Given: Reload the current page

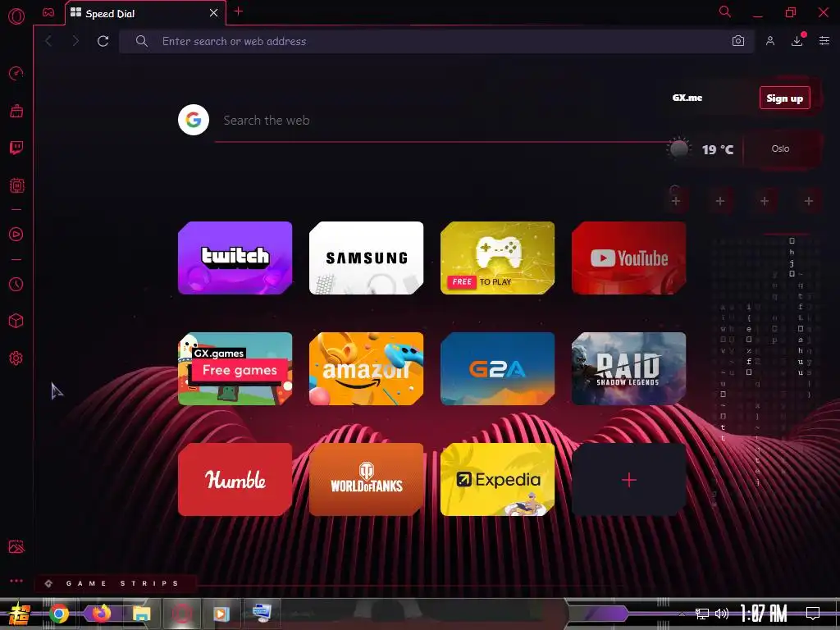Looking at the screenshot, I should (x=103, y=41).
